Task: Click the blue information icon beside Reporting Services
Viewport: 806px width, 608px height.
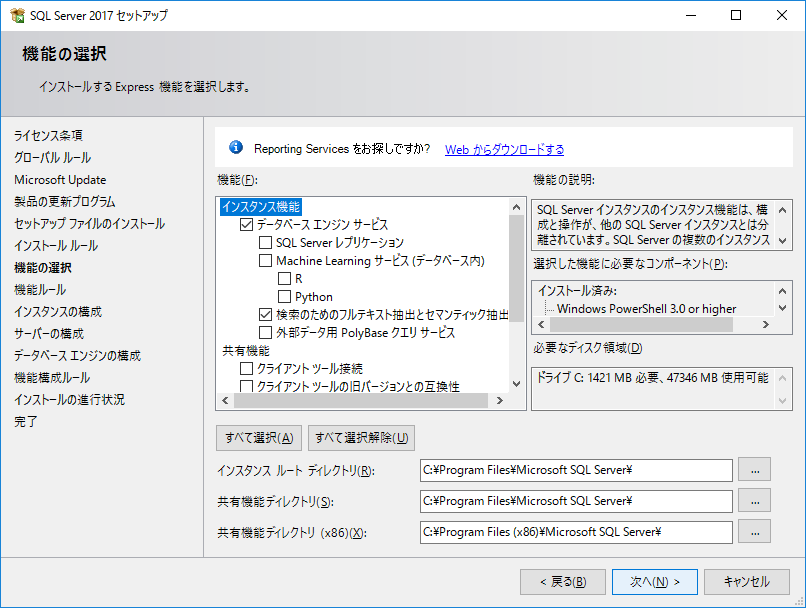Action: click(236, 148)
